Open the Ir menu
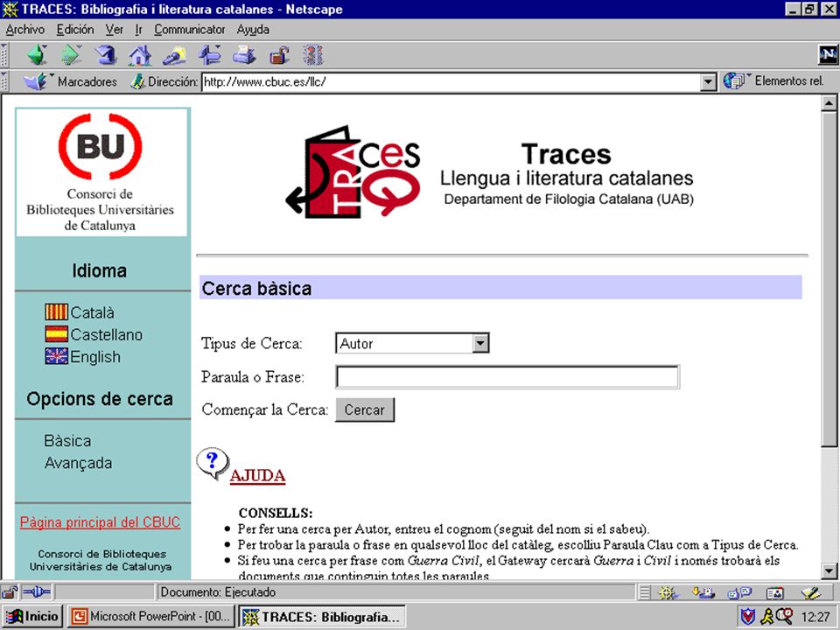The height and width of the screenshot is (630, 840). (x=139, y=30)
